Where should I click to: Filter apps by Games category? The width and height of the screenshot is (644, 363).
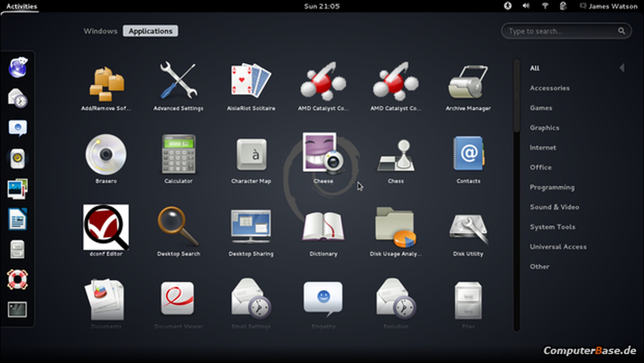tap(541, 108)
